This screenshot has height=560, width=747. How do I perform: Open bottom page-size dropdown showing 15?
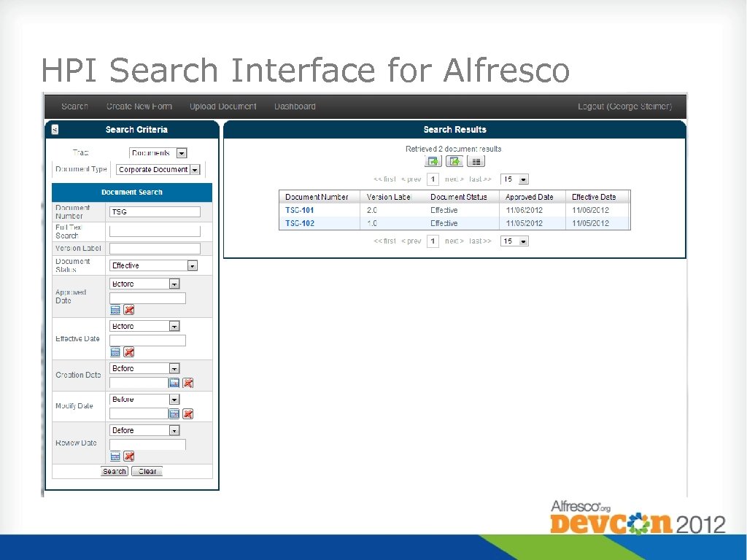514,241
